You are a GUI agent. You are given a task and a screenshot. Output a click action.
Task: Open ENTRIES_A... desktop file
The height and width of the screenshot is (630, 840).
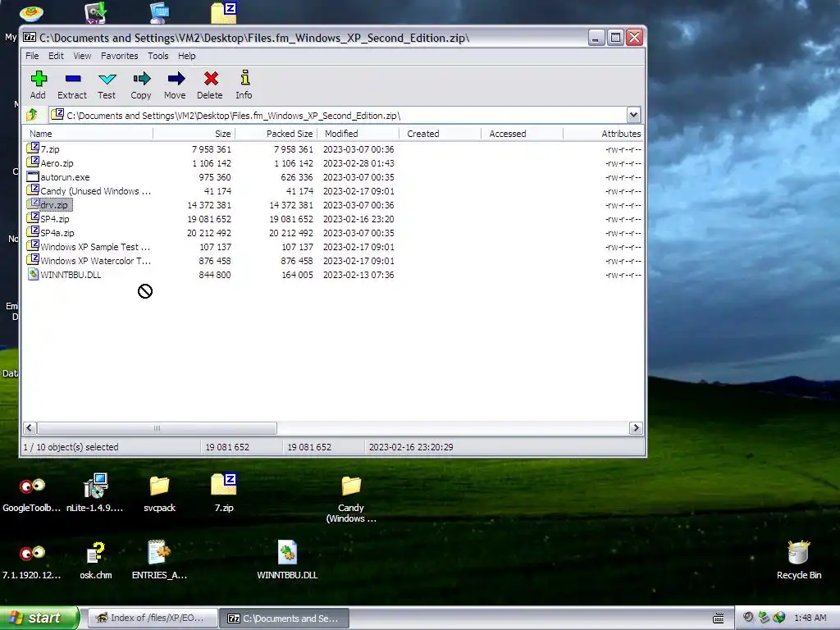click(159, 552)
